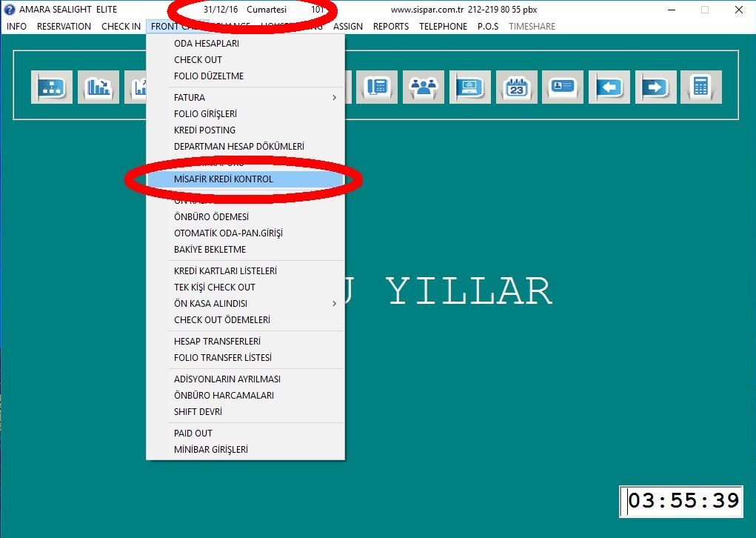Open the RESERVATION menu
Image resolution: width=756 pixels, height=538 pixels.
point(64,26)
